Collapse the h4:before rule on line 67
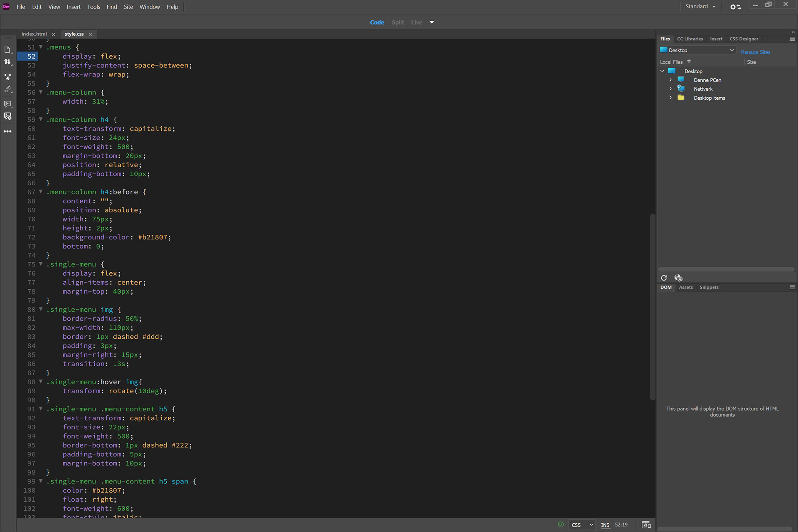798x532 pixels. pyautogui.click(x=41, y=192)
